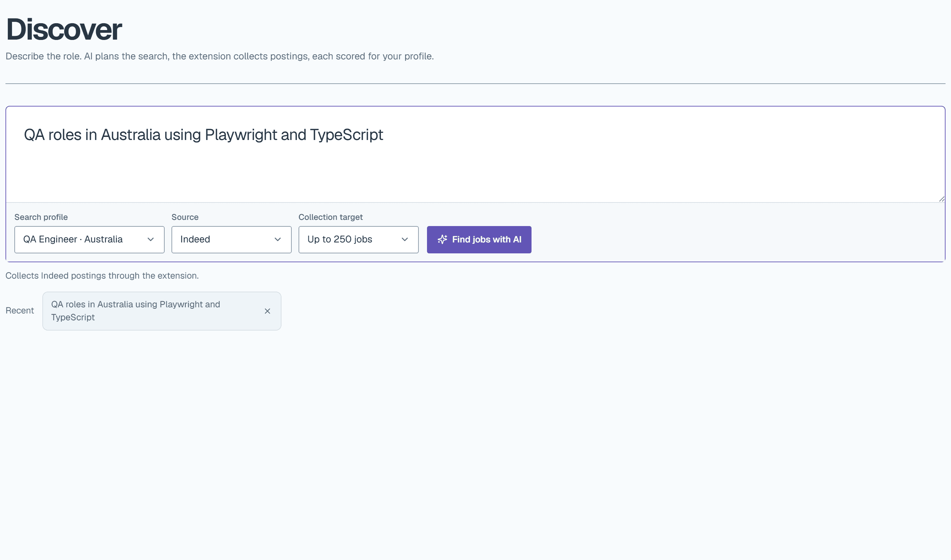Click the Source label
951x560 pixels.
[x=185, y=217]
